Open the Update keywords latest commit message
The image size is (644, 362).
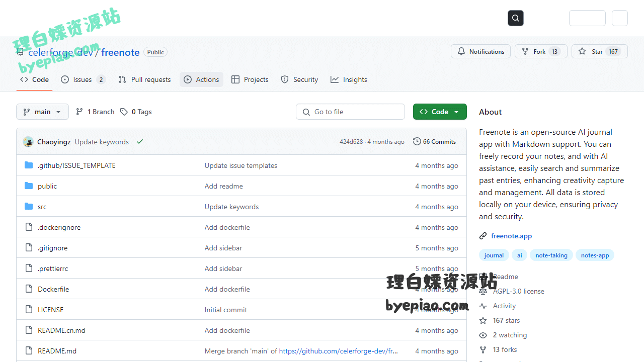(x=102, y=142)
